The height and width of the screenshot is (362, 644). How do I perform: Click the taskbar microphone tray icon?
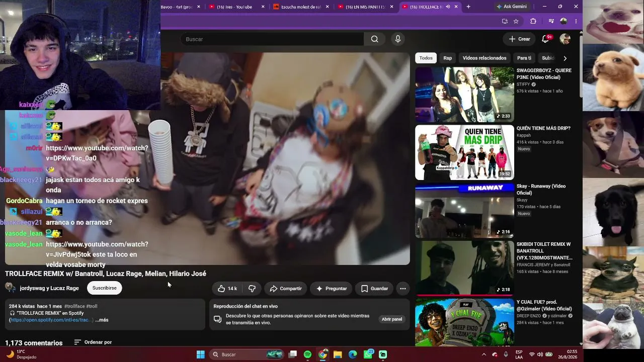(x=506, y=354)
